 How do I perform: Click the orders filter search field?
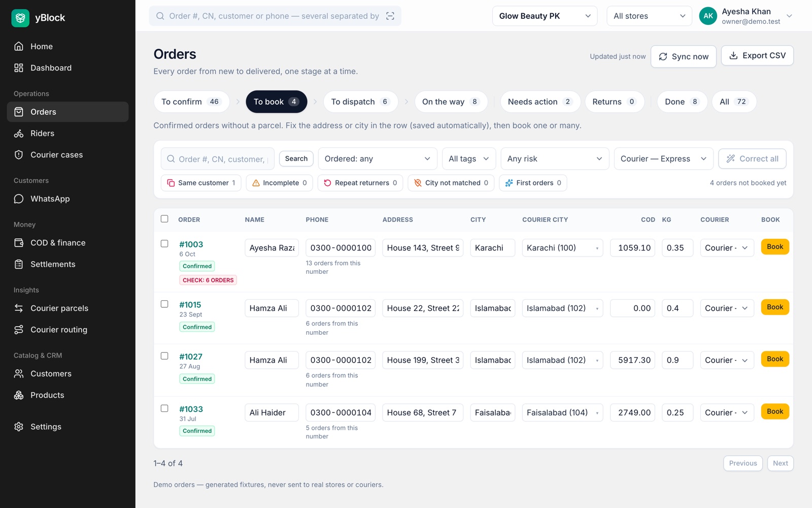(x=218, y=158)
